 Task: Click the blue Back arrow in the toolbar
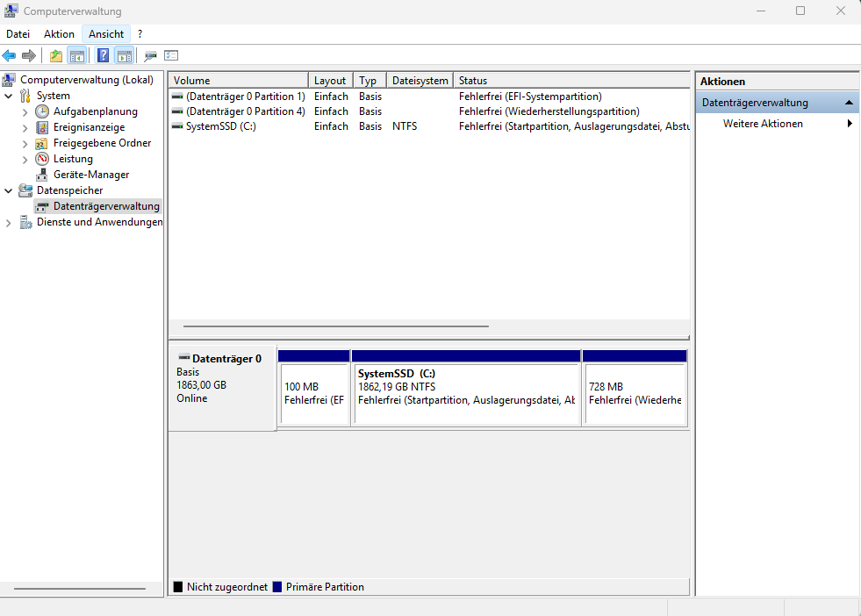9,55
